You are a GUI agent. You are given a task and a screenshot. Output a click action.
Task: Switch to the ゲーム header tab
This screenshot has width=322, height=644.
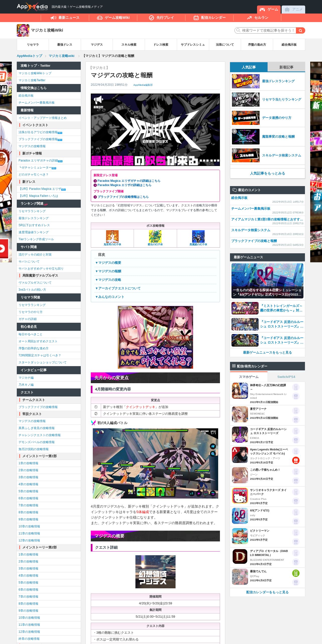269,10
